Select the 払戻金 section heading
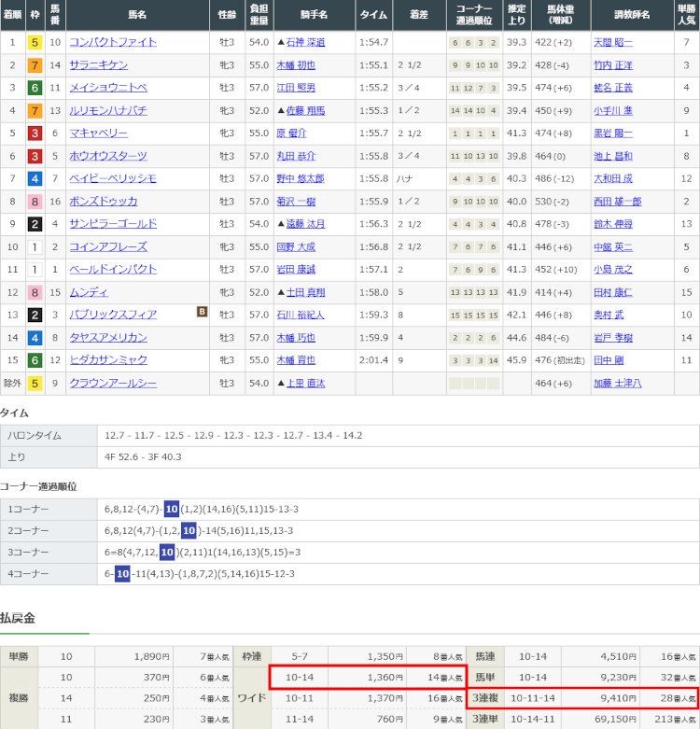Image resolution: width=700 pixels, height=729 pixels. pyautogui.click(x=18, y=618)
